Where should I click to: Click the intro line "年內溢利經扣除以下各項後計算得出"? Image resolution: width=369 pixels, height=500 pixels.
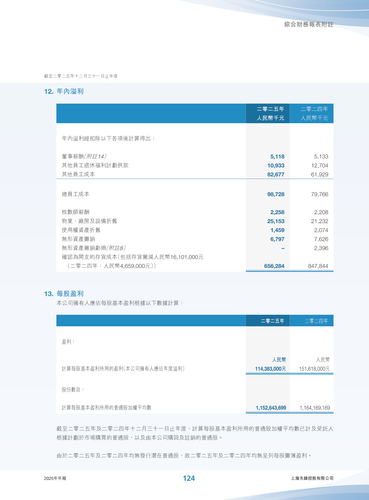(108, 138)
